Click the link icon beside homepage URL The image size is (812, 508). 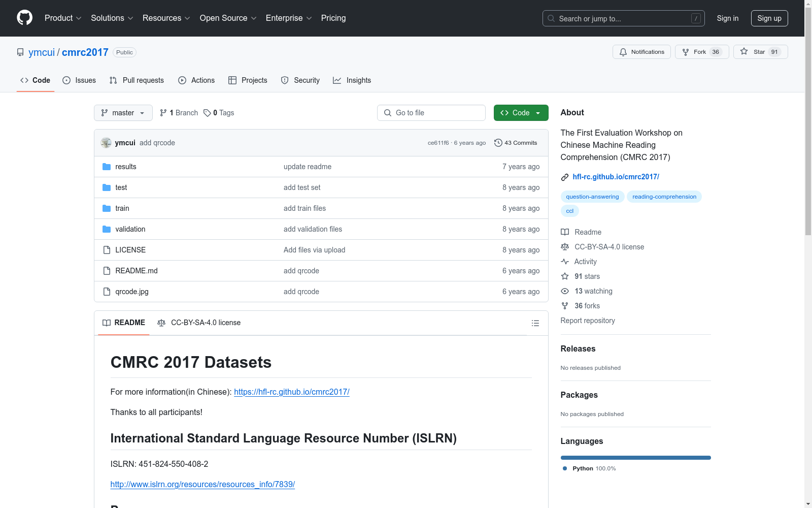(x=565, y=177)
